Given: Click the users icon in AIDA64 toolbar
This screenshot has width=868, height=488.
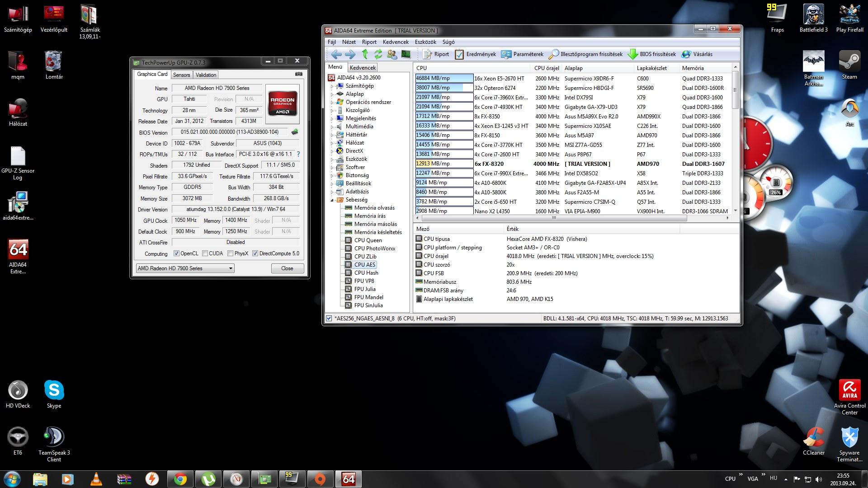Looking at the screenshot, I should tap(392, 54).
